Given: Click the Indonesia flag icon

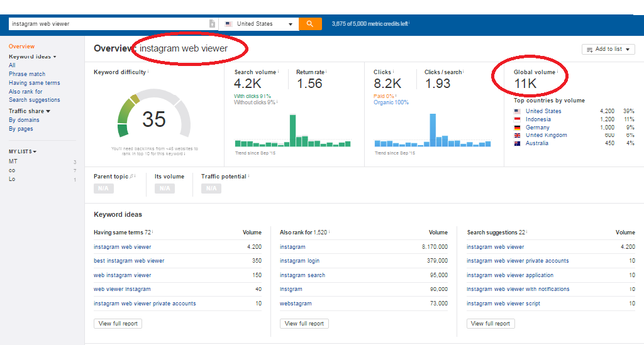Looking at the screenshot, I should 517,119.
